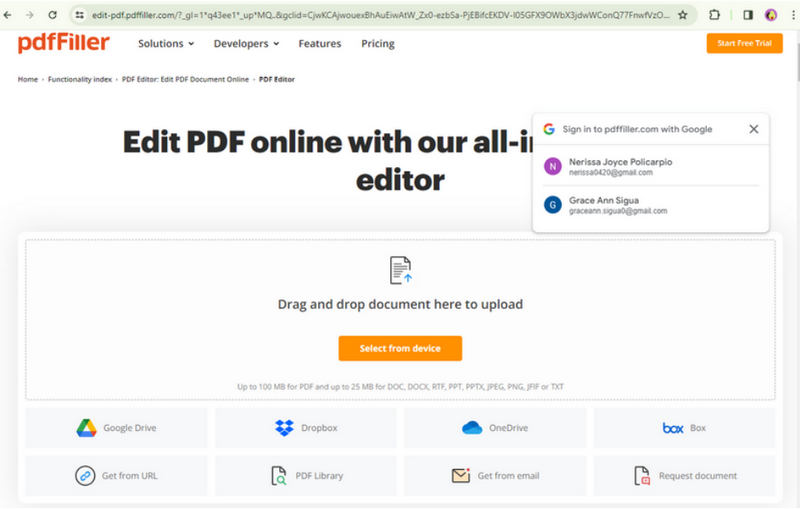Click the document upload icon
Image resolution: width=800 pixels, height=509 pixels.
tap(401, 270)
